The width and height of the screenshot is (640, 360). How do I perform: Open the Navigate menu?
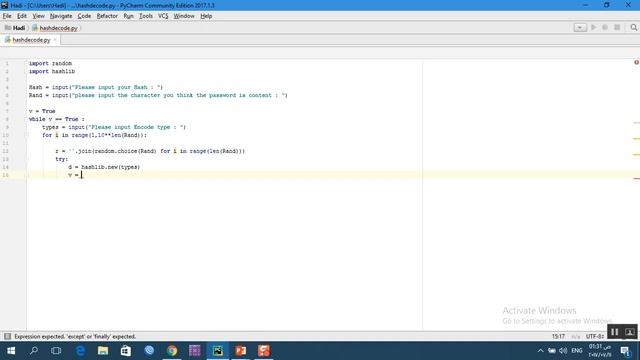coord(61,16)
